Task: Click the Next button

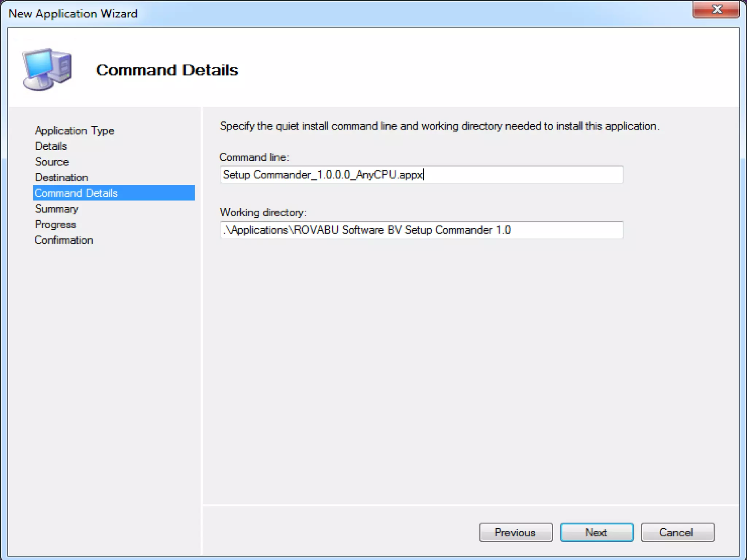Action: [x=596, y=532]
